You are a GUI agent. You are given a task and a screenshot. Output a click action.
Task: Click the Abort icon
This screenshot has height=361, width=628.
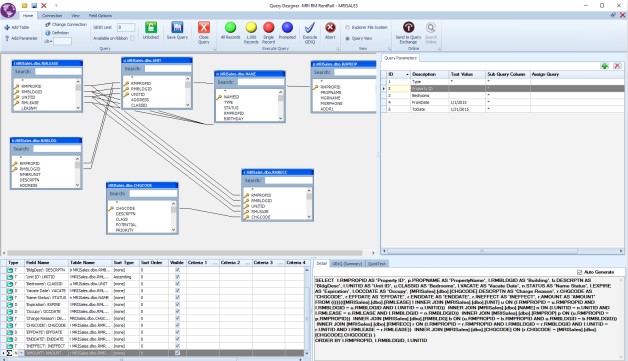pyautogui.click(x=330, y=27)
